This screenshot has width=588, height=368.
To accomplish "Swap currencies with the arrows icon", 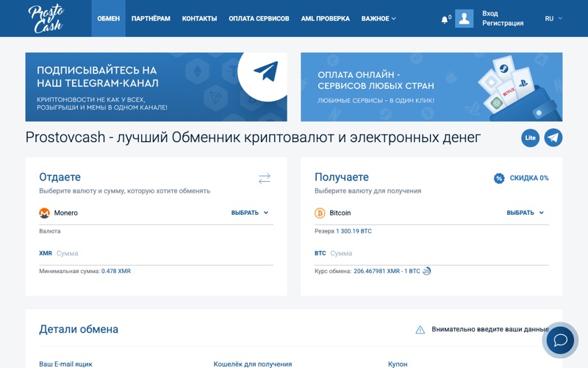I will coord(265,178).
